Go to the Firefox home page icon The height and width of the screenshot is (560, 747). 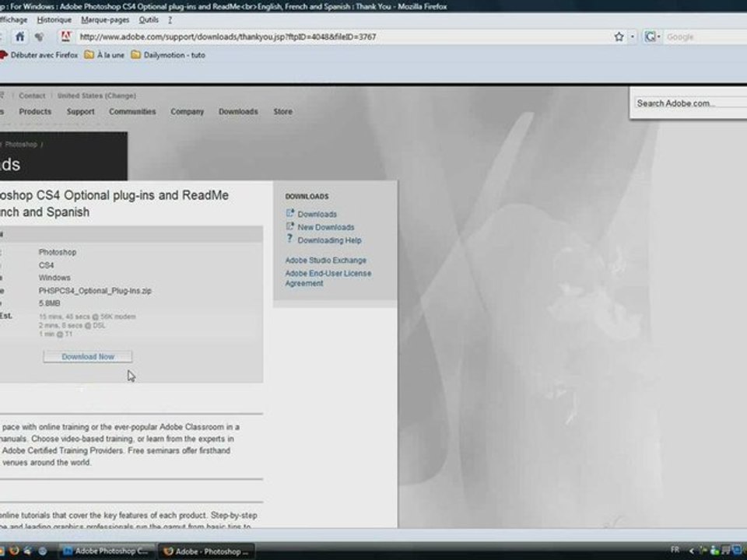[19, 37]
